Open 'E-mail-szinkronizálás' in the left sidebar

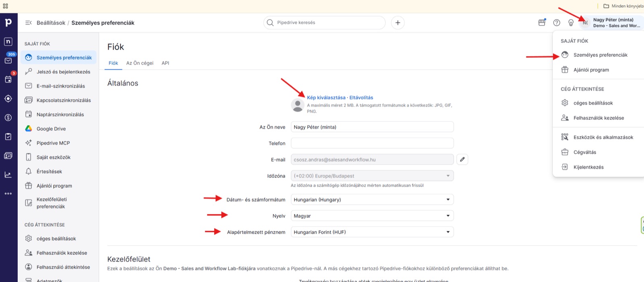(x=58, y=86)
